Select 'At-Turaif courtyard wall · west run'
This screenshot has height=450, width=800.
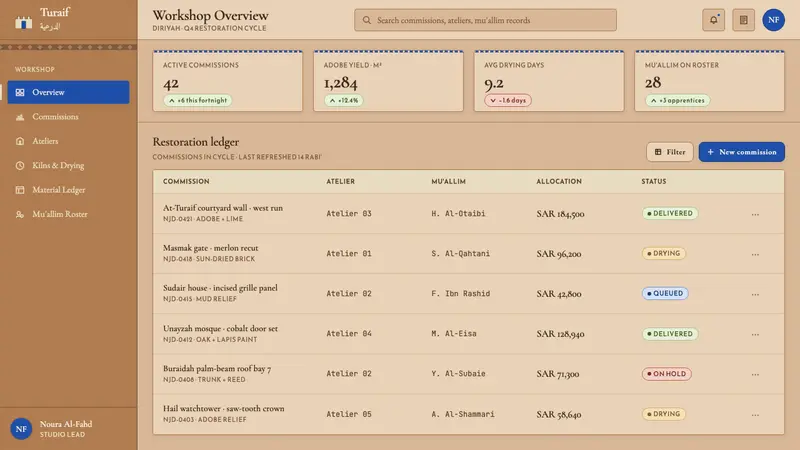223,208
